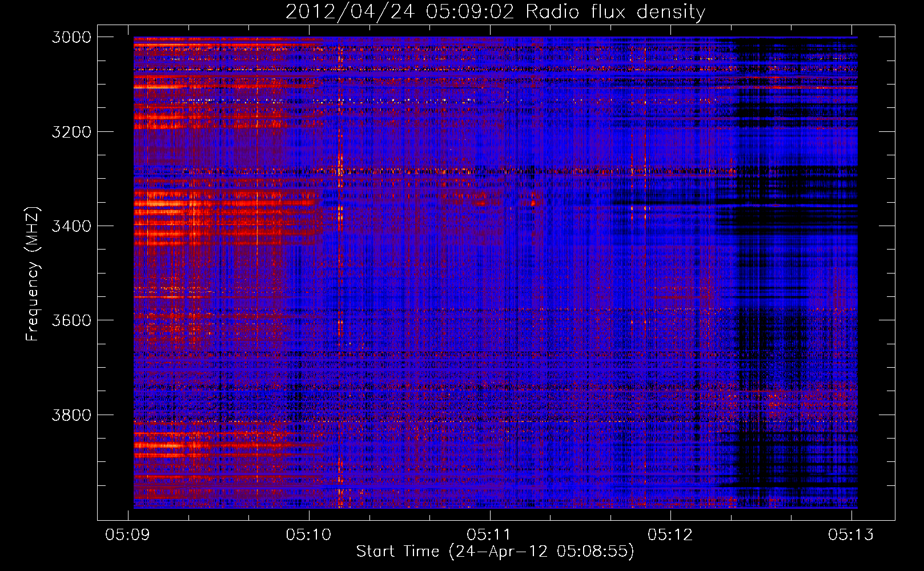Select the 3600 frequency tick label

click(71, 320)
